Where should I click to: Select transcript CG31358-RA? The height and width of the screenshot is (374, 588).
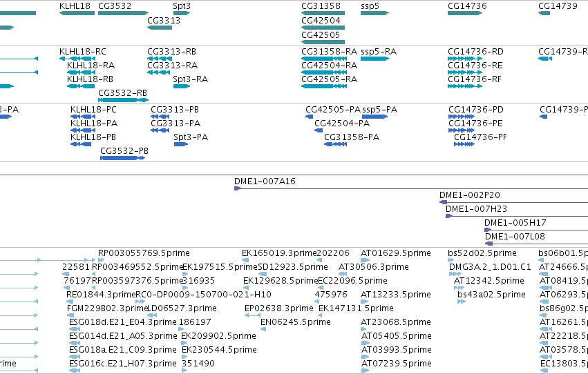tap(324, 59)
